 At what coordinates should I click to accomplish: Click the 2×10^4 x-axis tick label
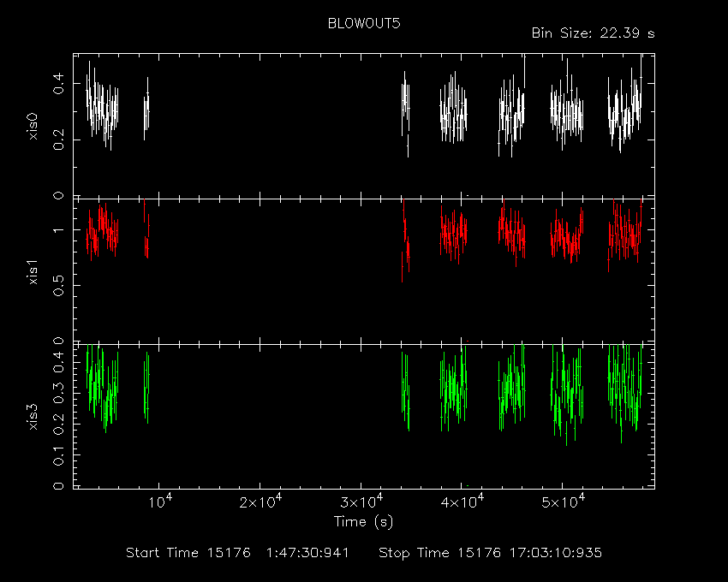click(x=260, y=502)
